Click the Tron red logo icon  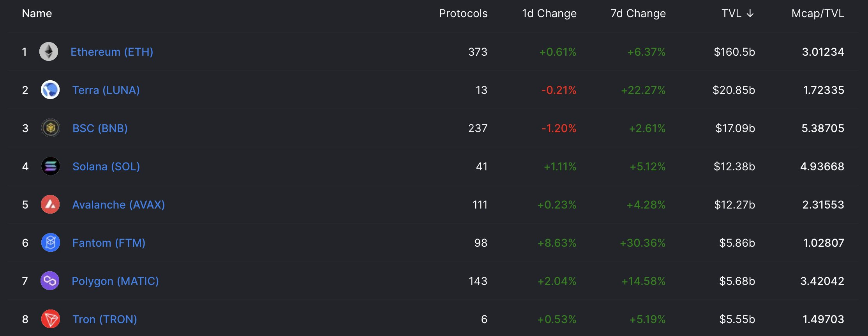point(51,319)
